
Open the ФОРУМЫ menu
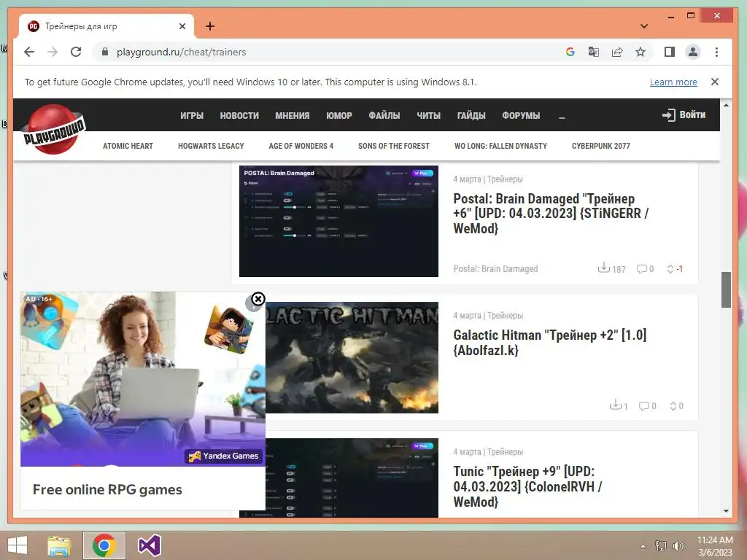tap(521, 115)
